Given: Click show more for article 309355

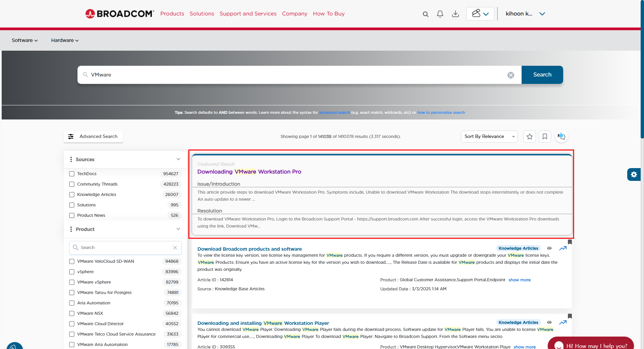Looking at the screenshot, I should coord(524,347).
